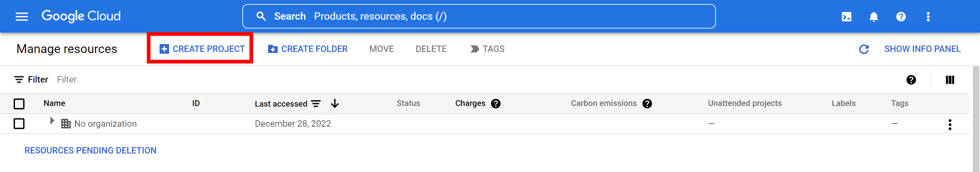Image resolution: width=980 pixels, height=172 pixels.
Task: Open the notifications bell
Action: 874,17
